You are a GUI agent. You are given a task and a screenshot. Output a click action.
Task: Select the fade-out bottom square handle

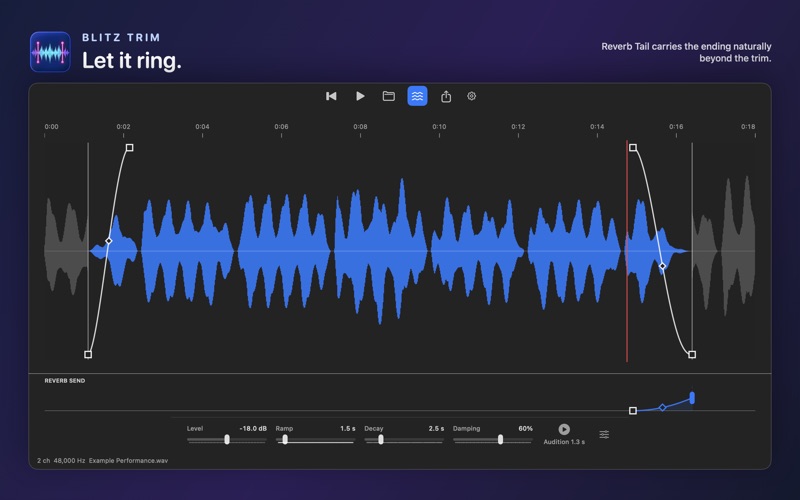(692, 354)
